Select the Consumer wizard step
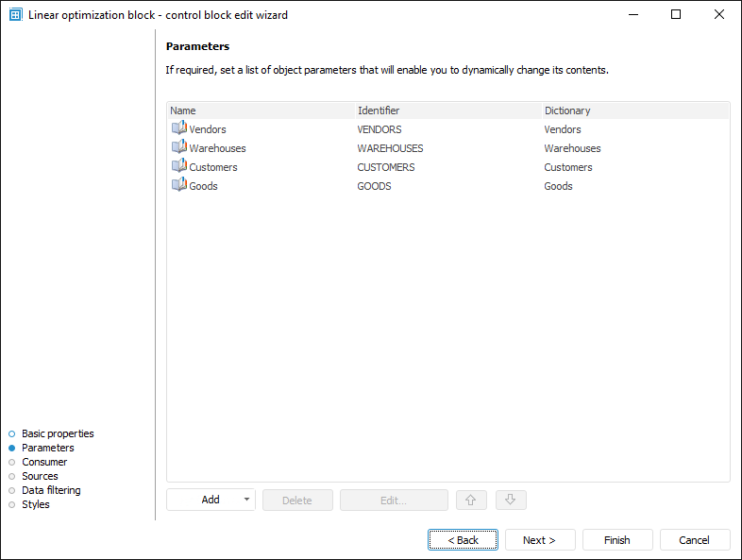Image resolution: width=742 pixels, height=560 pixels. pyautogui.click(x=44, y=462)
